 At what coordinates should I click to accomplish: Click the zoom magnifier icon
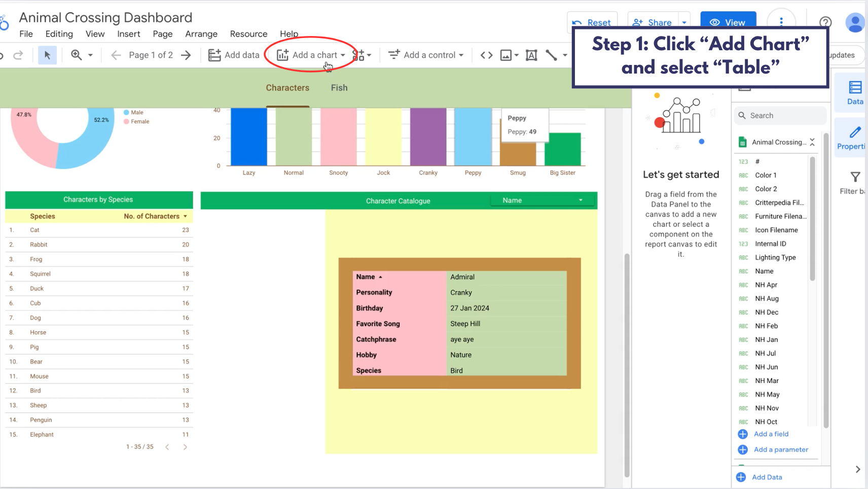77,55
